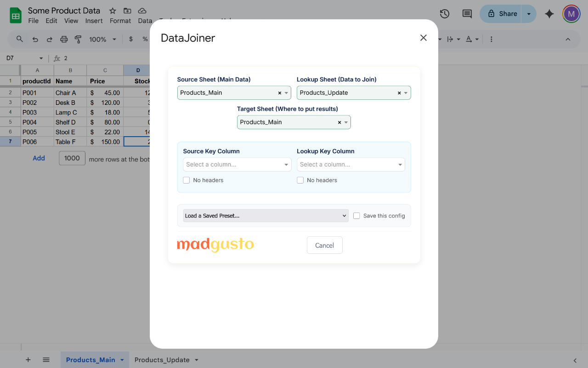Open the print dialog

pyautogui.click(x=64, y=39)
